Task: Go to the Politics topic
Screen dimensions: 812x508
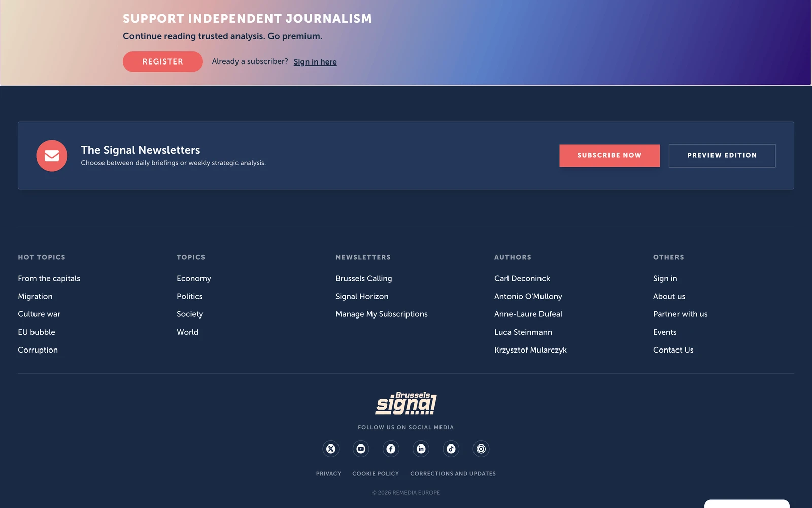Action: click(x=190, y=296)
